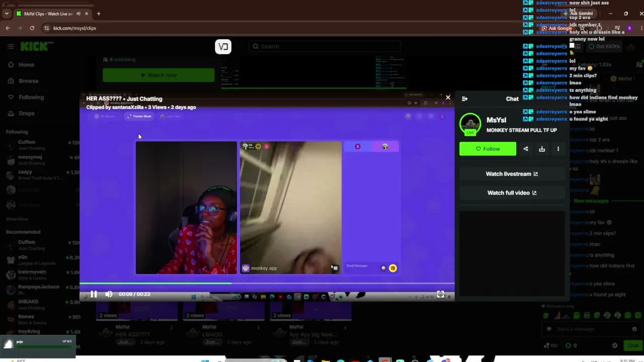This screenshot has width=644, height=362.
Task: Open a new browser tab
Action: point(99,14)
